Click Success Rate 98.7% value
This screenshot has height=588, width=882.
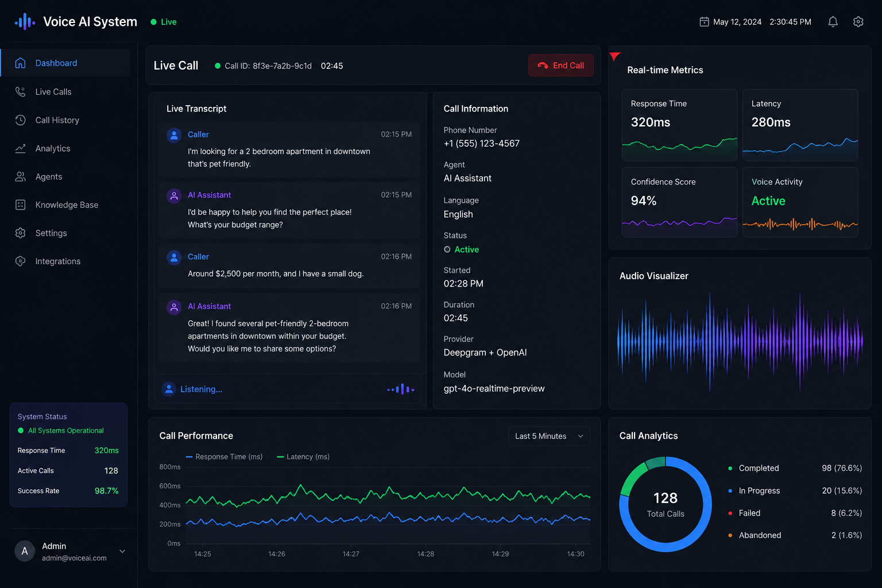coord(107,491)
